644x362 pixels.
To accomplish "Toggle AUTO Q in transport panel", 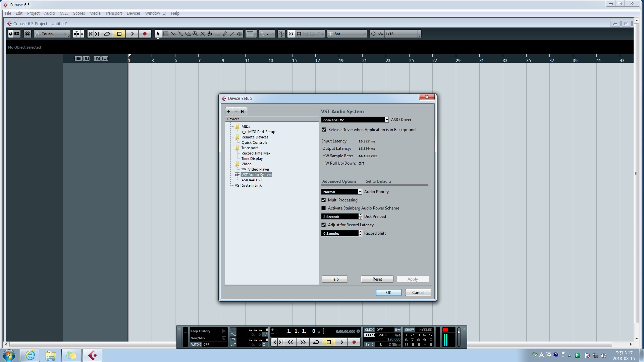I will click(x=196, y=345).
